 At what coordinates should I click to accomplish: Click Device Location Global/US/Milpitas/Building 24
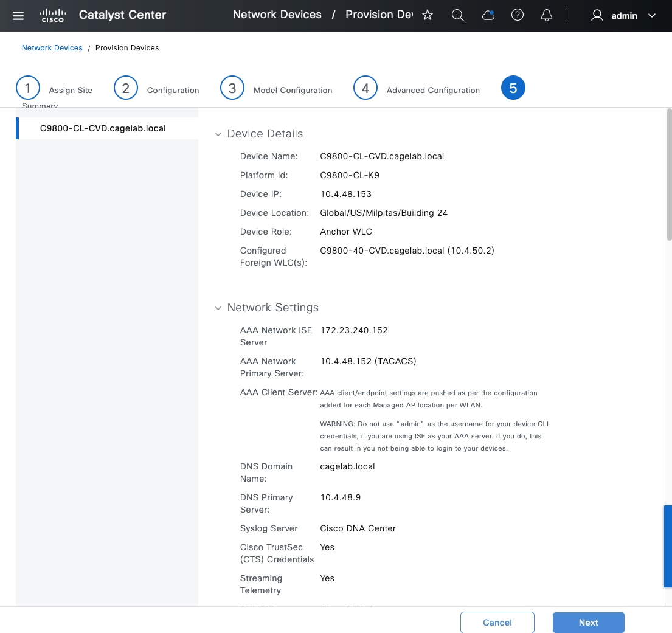[384, 213]
